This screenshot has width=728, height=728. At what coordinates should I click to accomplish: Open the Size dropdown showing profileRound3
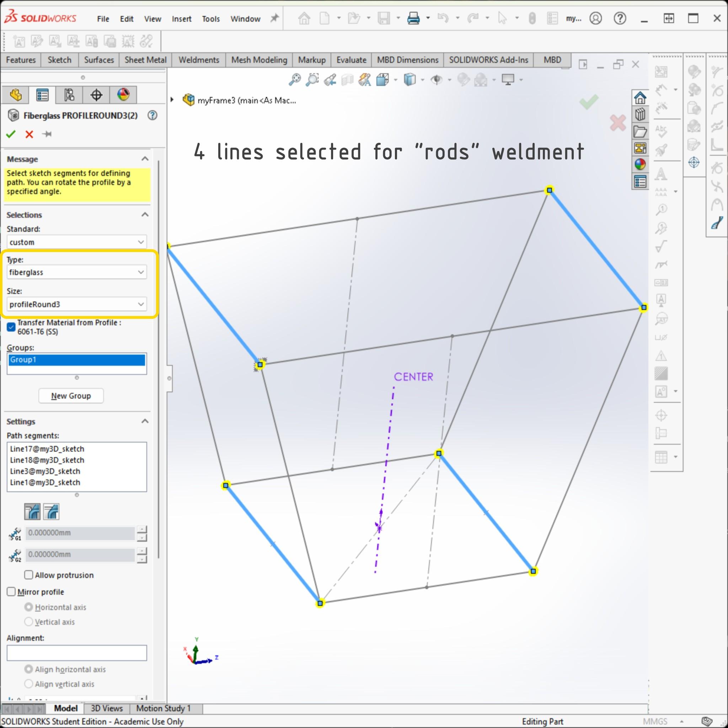click(77, 304)
